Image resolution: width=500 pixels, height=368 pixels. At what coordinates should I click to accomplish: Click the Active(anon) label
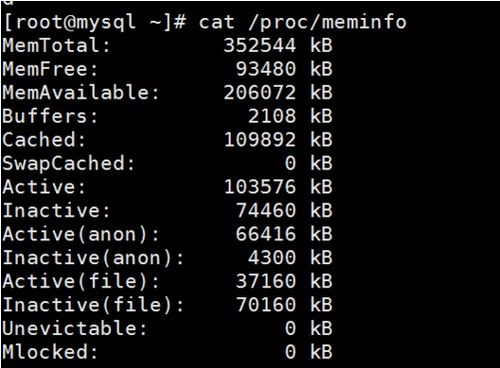point(81,234)
